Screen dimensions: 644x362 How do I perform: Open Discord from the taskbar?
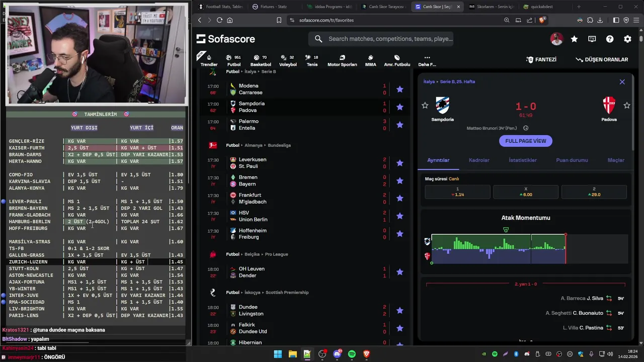coord(337,354)
